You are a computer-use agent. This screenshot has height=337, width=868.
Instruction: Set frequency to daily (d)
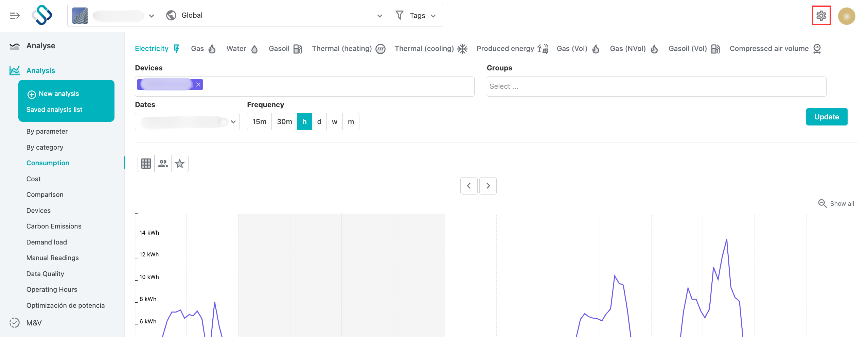click(319, 122)
